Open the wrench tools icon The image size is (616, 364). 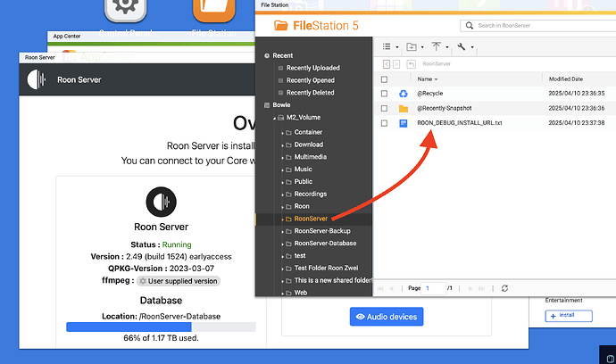[462, 46]
